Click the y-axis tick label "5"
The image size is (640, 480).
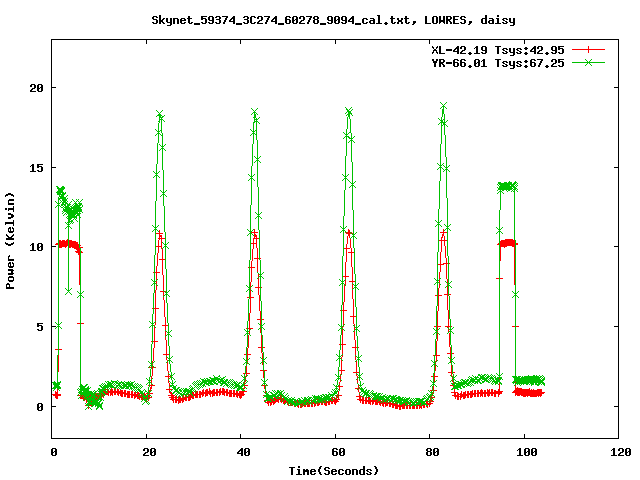pos(40,327)
